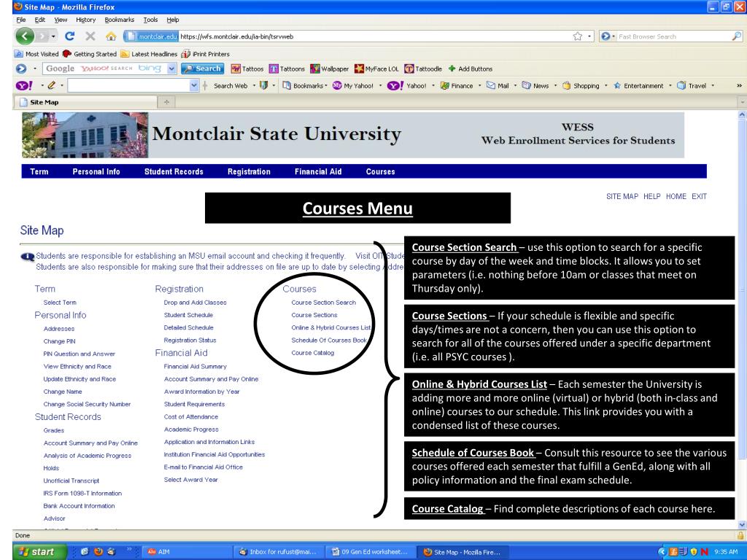Bookmark this page with the star icon
The height and width of the screenshot is (560, 747).
click(x=578, y=36)
